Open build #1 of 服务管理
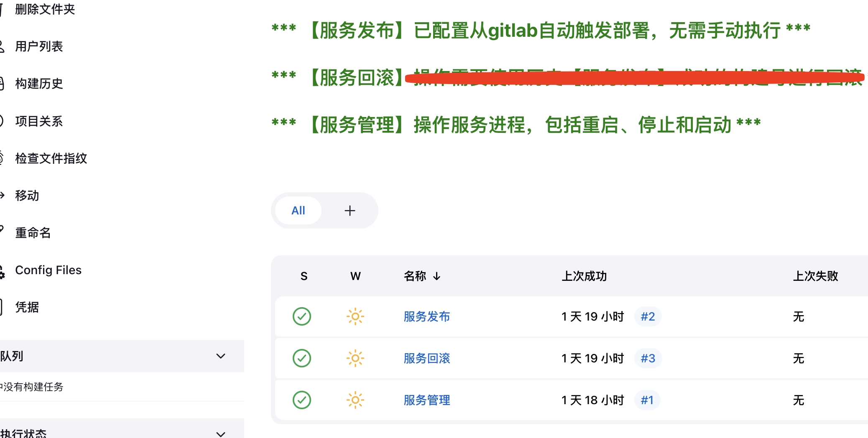This screenshot has height=438, width=868. [x=647, y=400]
